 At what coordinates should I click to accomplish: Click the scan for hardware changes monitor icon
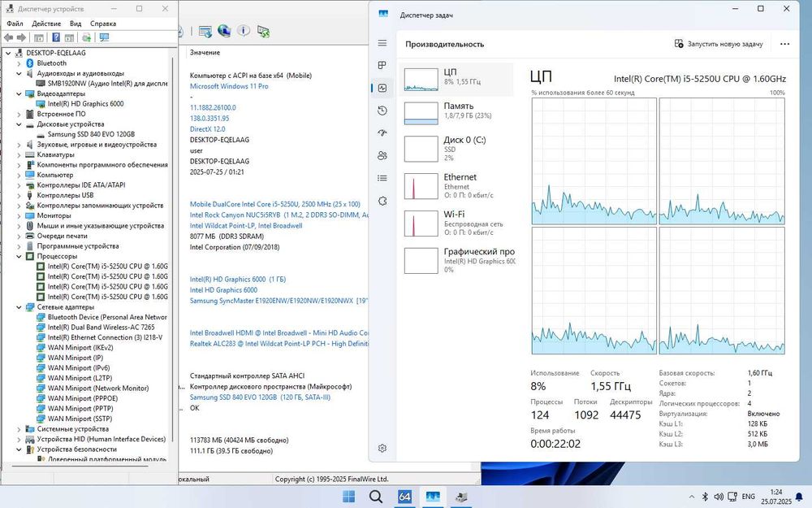tap(104, 37)
